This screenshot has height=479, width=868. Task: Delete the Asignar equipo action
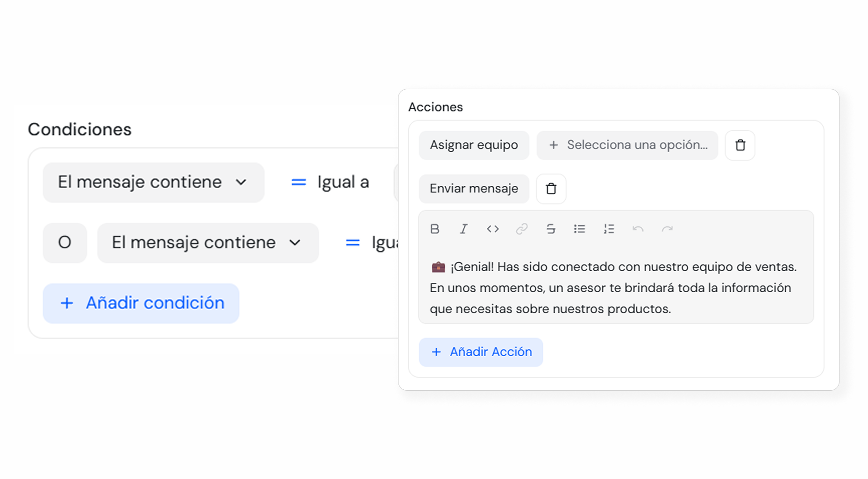click(740, 145)
